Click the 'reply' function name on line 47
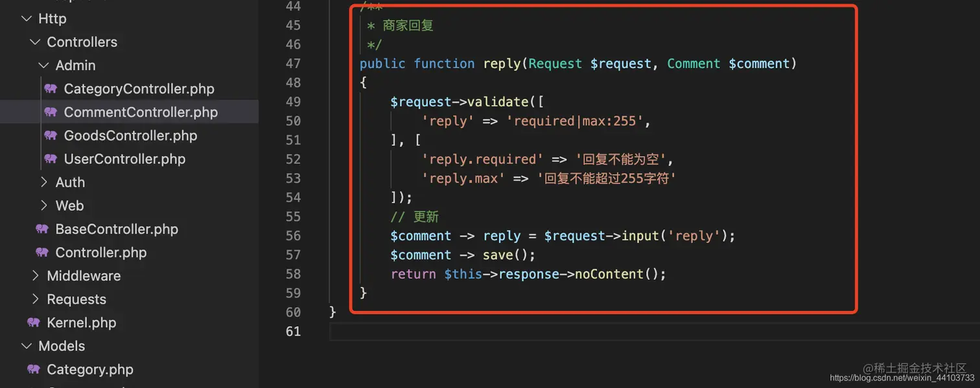The width and height of the screenshot is (980, 388). click(502, 63)
